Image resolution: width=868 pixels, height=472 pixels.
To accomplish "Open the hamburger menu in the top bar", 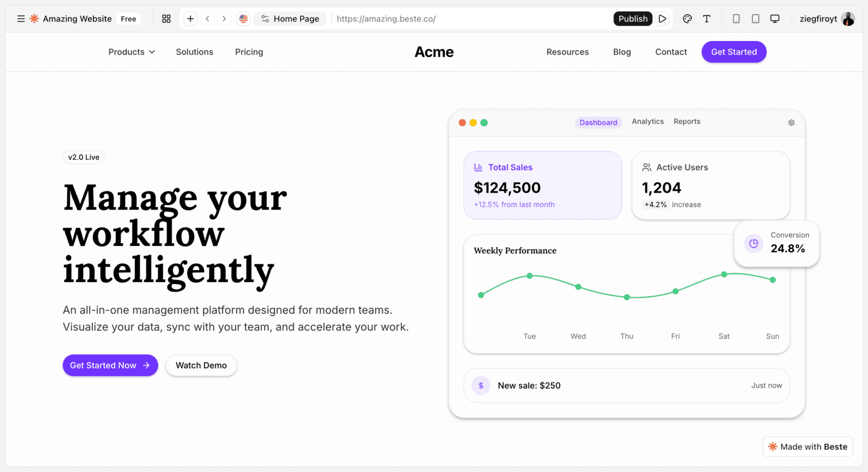I will coord(21,19).
